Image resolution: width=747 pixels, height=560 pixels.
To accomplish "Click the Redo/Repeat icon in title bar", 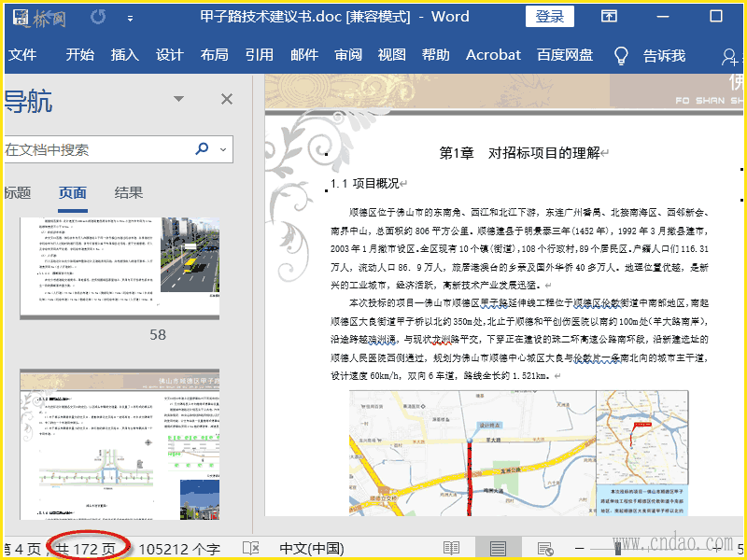I will pos(98,17).
